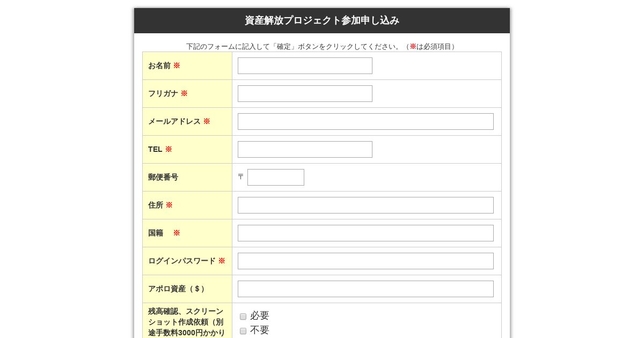Select the 国籍 nationality text field
The height and width of the screenshot is (338, 644).
coord(365,233)
